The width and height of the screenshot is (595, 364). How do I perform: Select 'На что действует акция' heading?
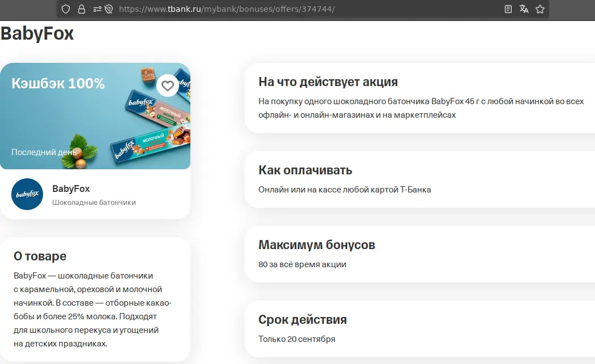point(328,82)
